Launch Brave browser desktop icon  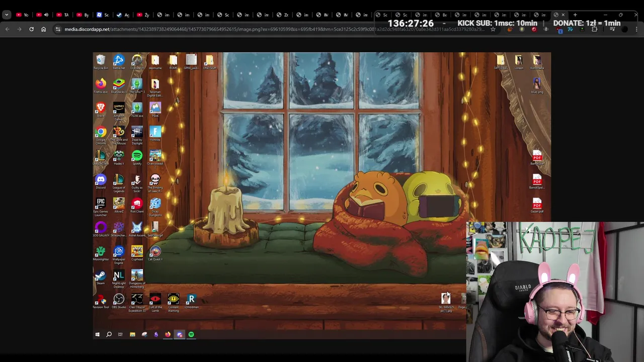tap(101, 110)
